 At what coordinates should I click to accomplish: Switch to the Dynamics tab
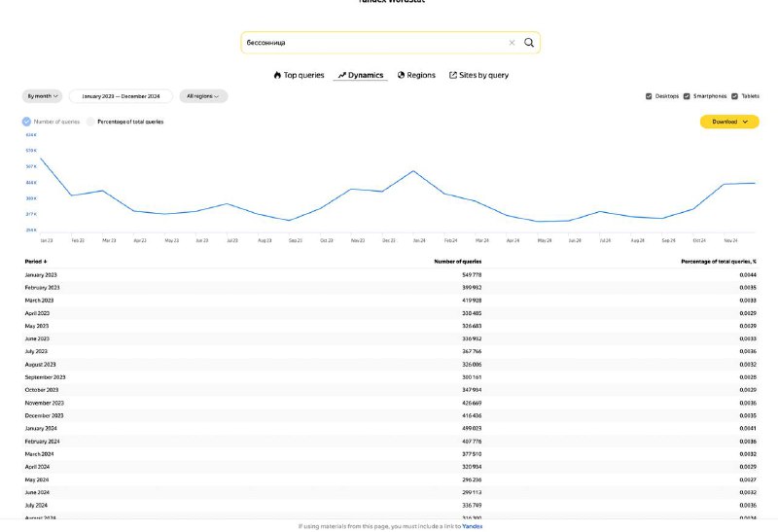click(x=361, y=75)
